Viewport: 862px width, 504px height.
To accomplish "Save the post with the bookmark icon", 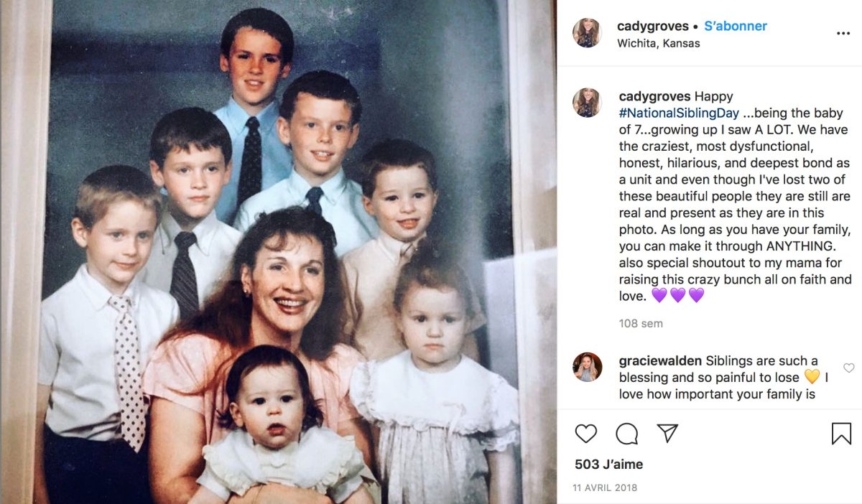I will tap(841, 434).
